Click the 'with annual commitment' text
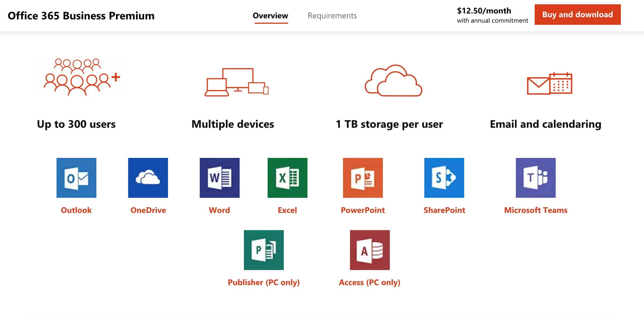 click(492, 20)
